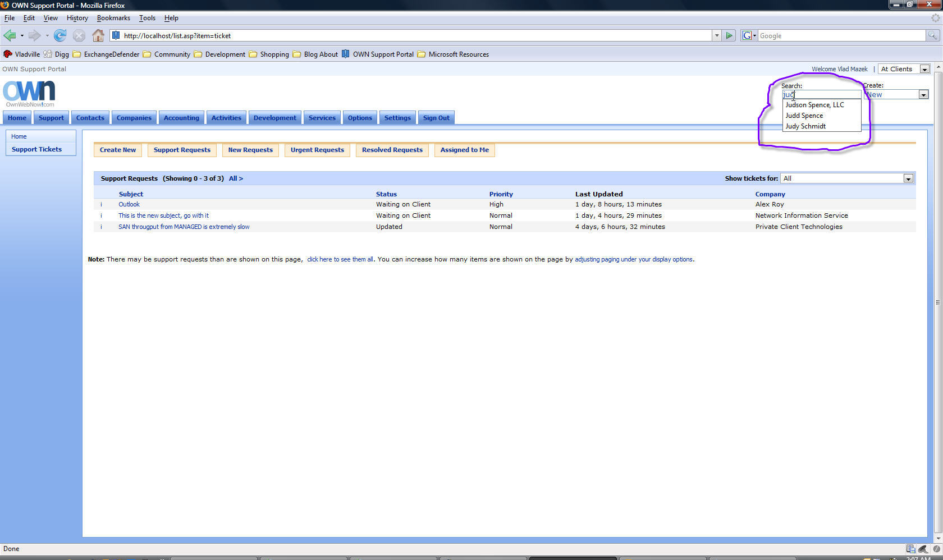Open the Create New dropdown
Image resolution: width=943 pixels, height=560 pixels.
pos(923,95)
